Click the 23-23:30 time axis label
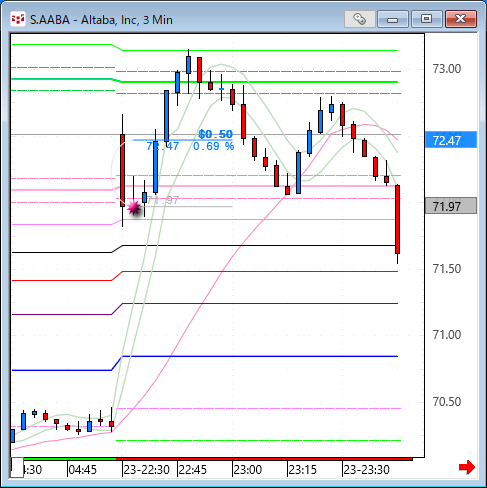Viewport: 487px width, 488px height. pyautogui.click(x=366, y=470)
